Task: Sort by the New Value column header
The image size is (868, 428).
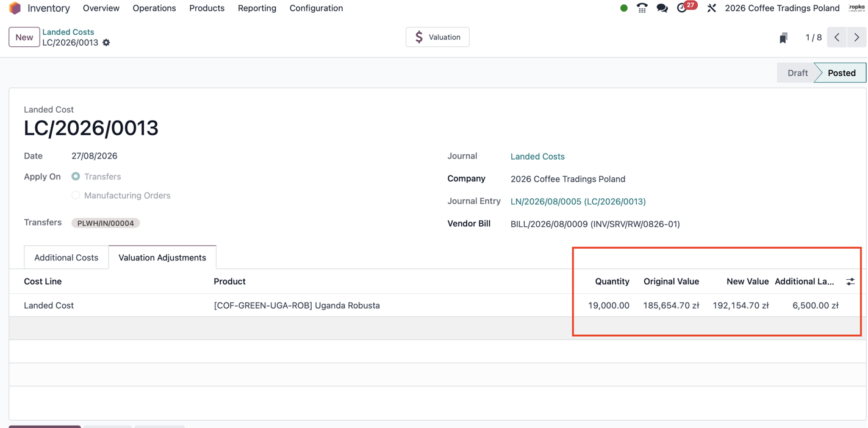Action: 747,282
